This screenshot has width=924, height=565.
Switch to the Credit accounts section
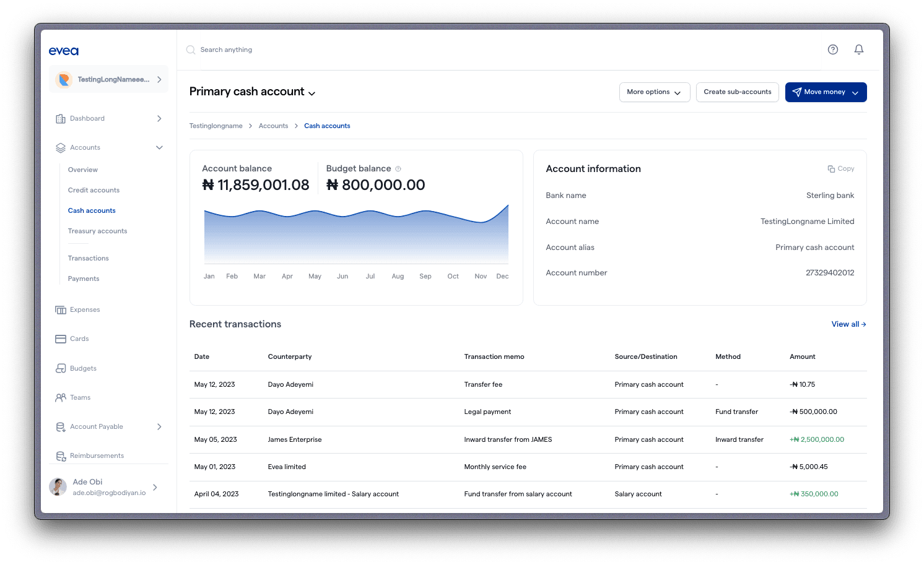94,190
